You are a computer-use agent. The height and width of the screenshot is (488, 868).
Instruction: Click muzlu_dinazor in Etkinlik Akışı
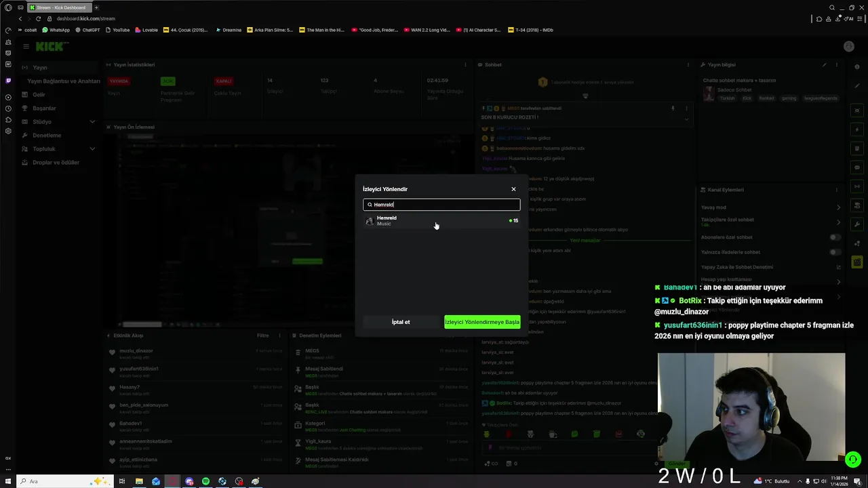point(136,351)
